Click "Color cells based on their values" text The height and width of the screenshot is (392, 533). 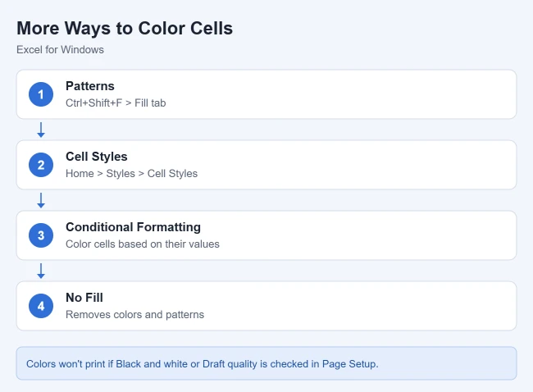[x=143, y=244]
